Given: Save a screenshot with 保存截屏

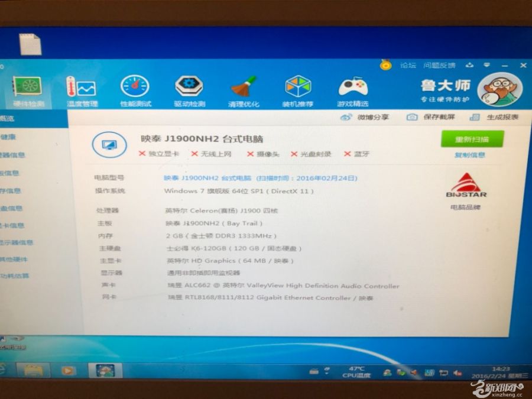Looking at the screenshot, I should (x=439, y=117).
